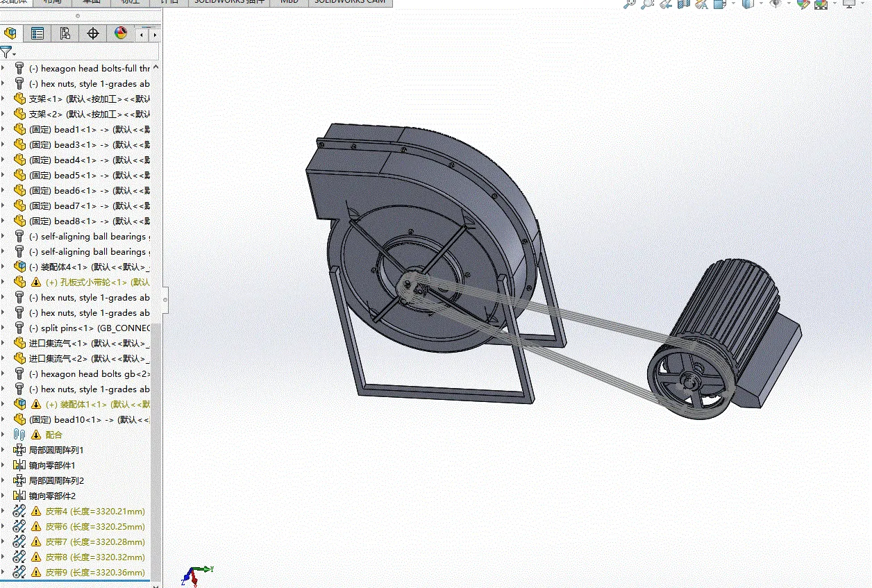Open the DimXpertManager crosshair tab
872x588 pixels.
pos(93,33)
